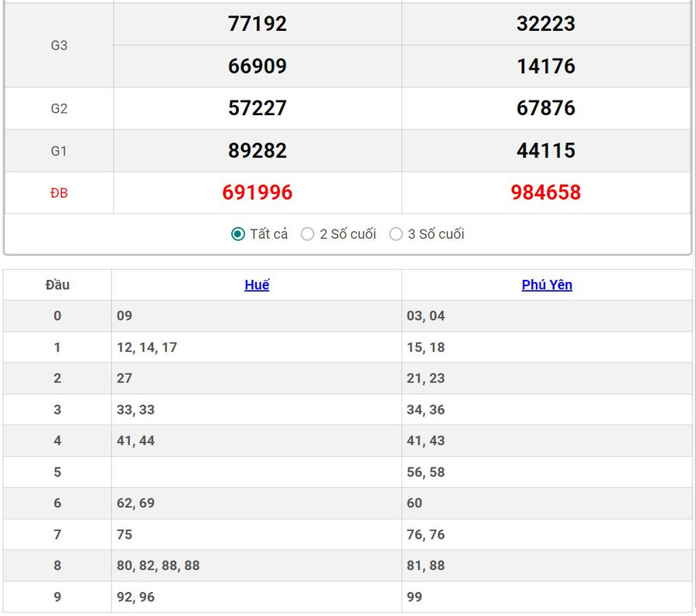Click the G2 result 57227
696x616 pixels.
(x=258, y=108)
